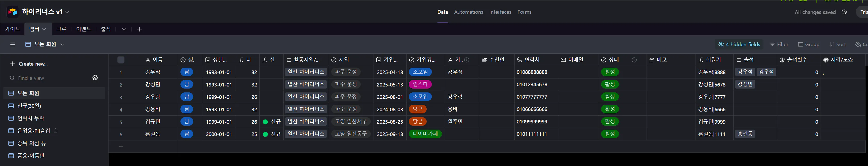The height and width of the screenshot is (166, 868).
Task: Click the calendar icon in 가입 header
Action: click(379, 60)
